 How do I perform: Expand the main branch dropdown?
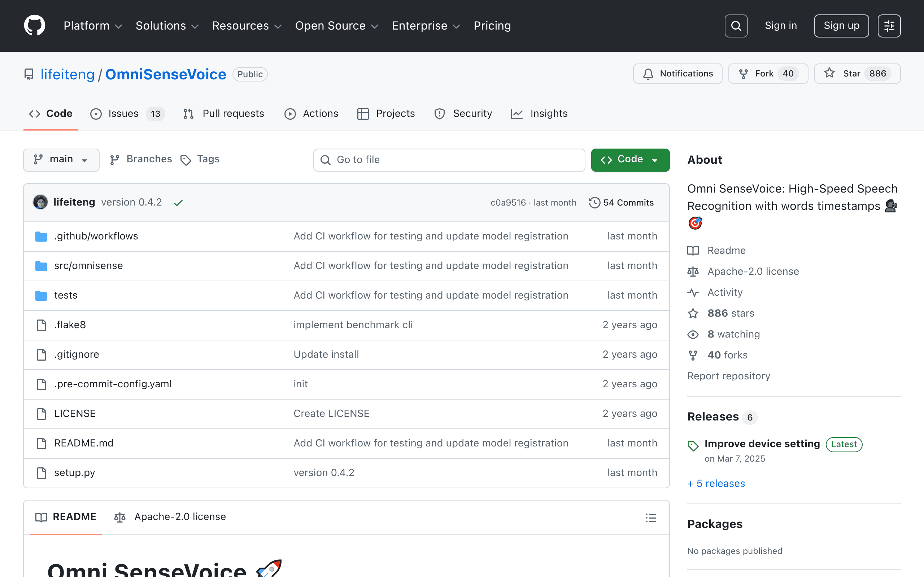pos(61,159)
